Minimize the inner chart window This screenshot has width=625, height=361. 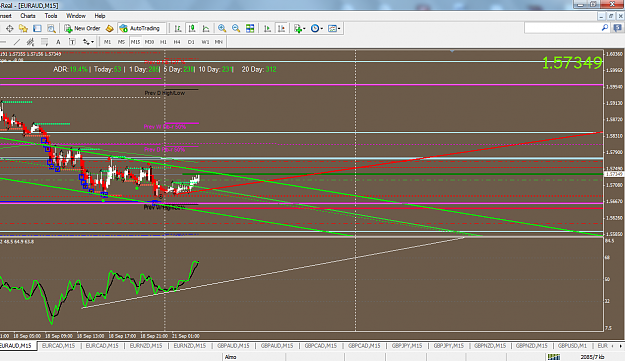[x=601, y=16]
